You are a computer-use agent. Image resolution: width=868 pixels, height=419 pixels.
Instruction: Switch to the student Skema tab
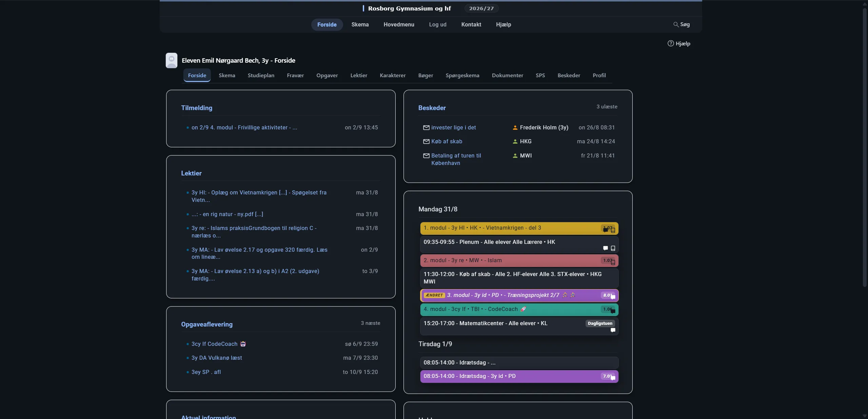tap(227, 75)
